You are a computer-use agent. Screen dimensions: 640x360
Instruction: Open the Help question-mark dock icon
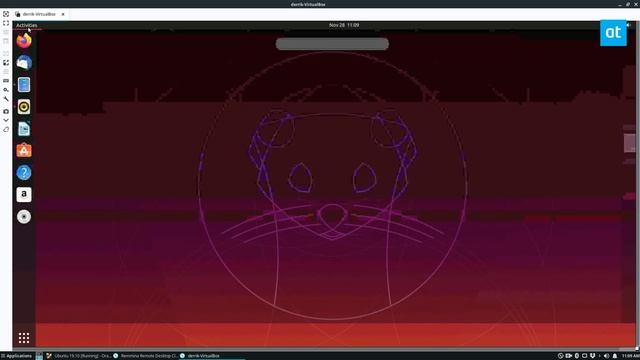[24, 173]
